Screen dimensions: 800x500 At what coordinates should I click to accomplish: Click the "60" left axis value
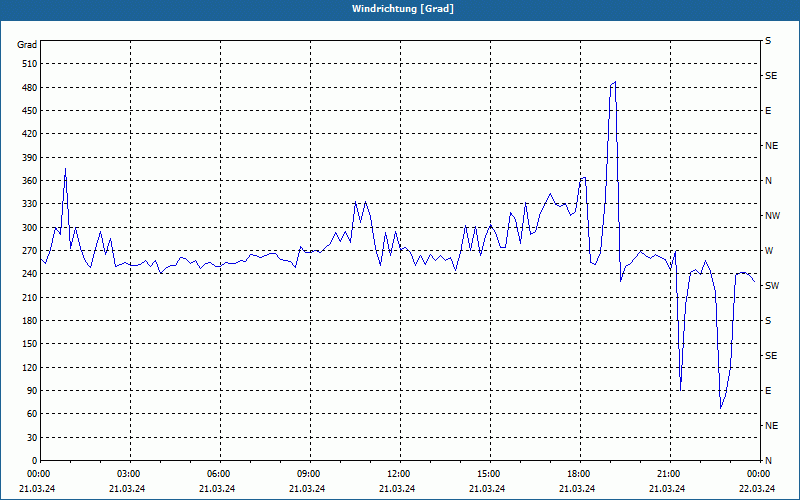pyautogui.click(x=32, y=414)
